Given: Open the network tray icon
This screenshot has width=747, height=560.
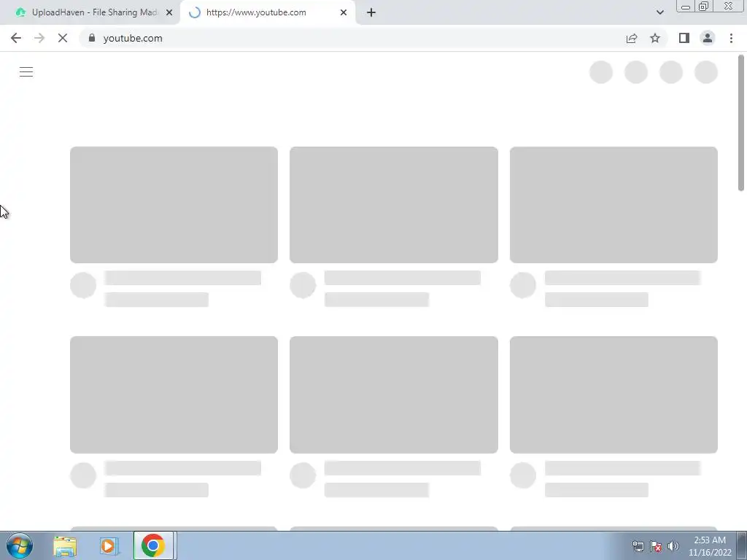Looking at the screenshot, I should 638,547.
